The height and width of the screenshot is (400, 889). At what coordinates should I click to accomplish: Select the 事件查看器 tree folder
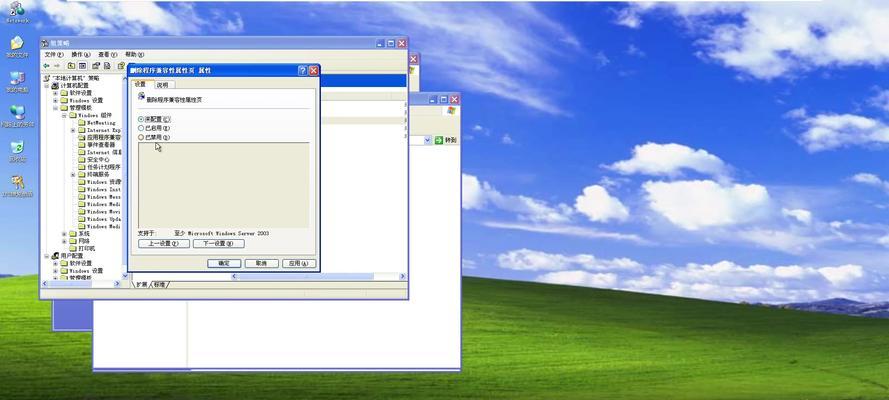[98, 145]
